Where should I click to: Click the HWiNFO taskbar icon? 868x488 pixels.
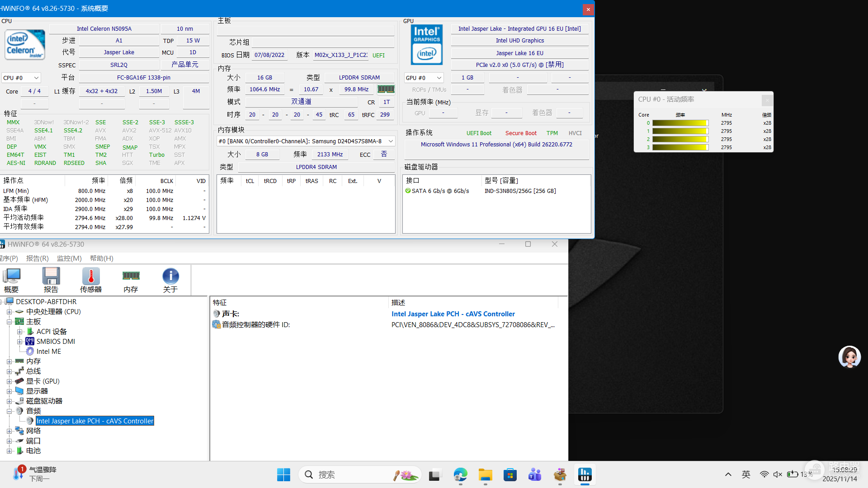585,474
